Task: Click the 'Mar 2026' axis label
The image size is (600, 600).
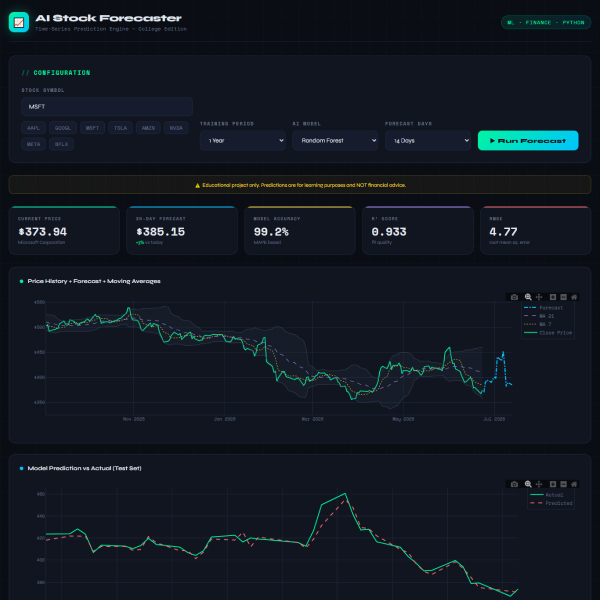Action: click(x=312, y=419)
